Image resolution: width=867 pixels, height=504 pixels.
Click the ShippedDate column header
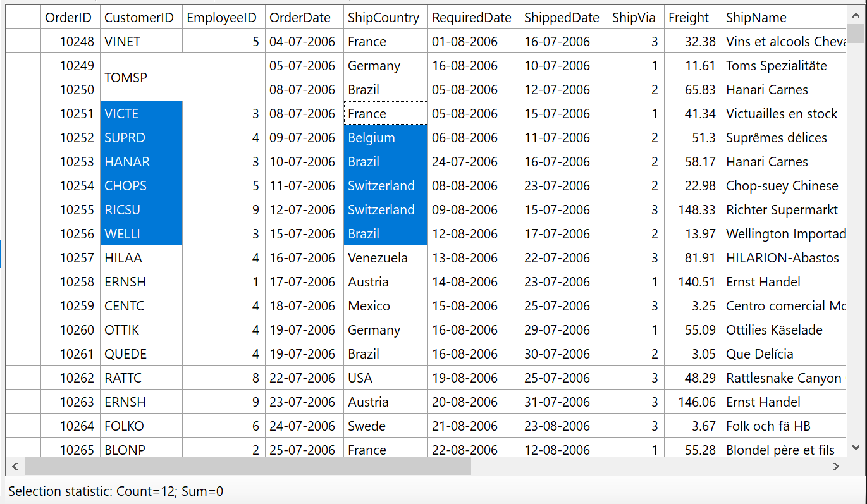(x=564, y=18)
